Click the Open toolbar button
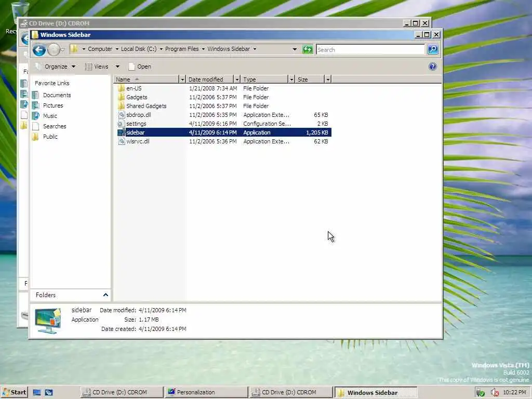This screenshot has width=532, height=399. (x=139, y=66)
